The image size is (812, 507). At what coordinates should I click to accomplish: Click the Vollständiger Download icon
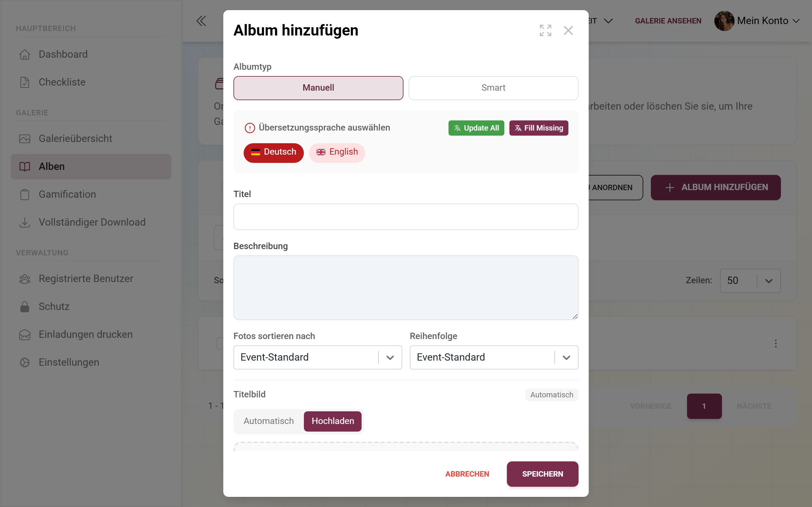click(x=25, y=222)
